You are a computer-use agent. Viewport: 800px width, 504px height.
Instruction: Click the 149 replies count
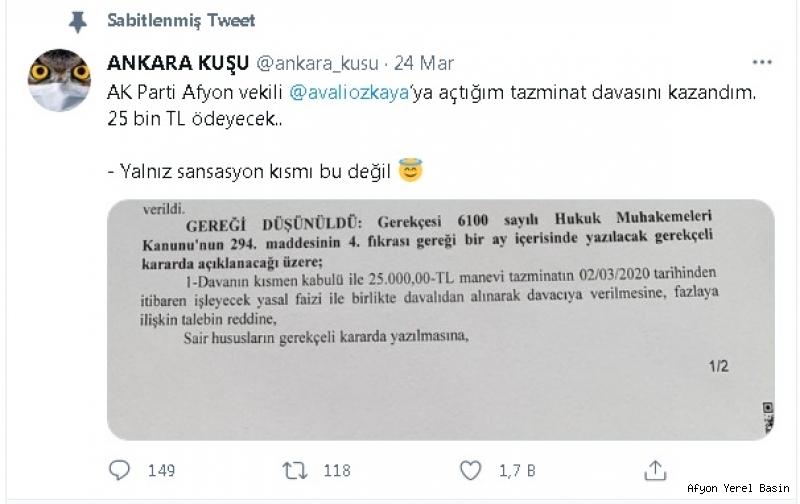click(161, 470)
